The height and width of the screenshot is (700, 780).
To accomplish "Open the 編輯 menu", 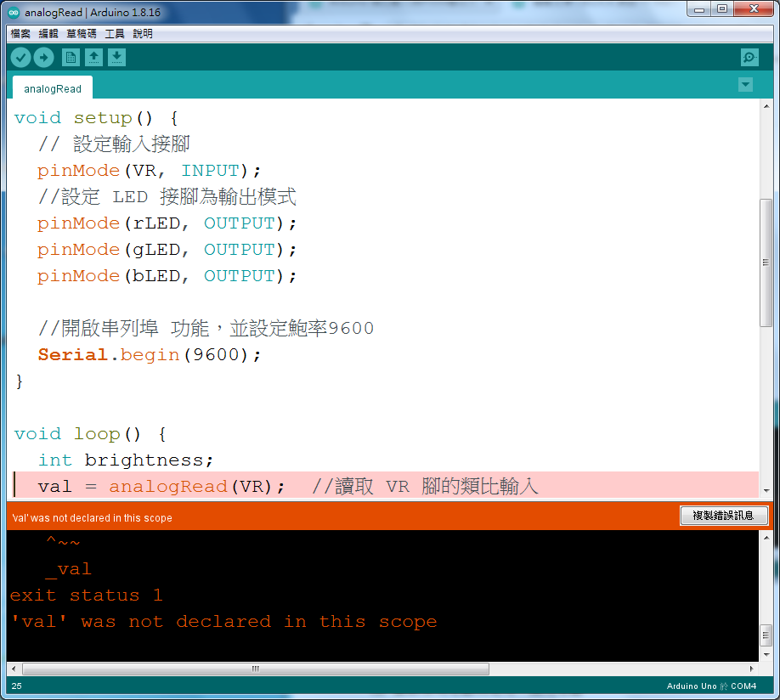I will 48,34.
